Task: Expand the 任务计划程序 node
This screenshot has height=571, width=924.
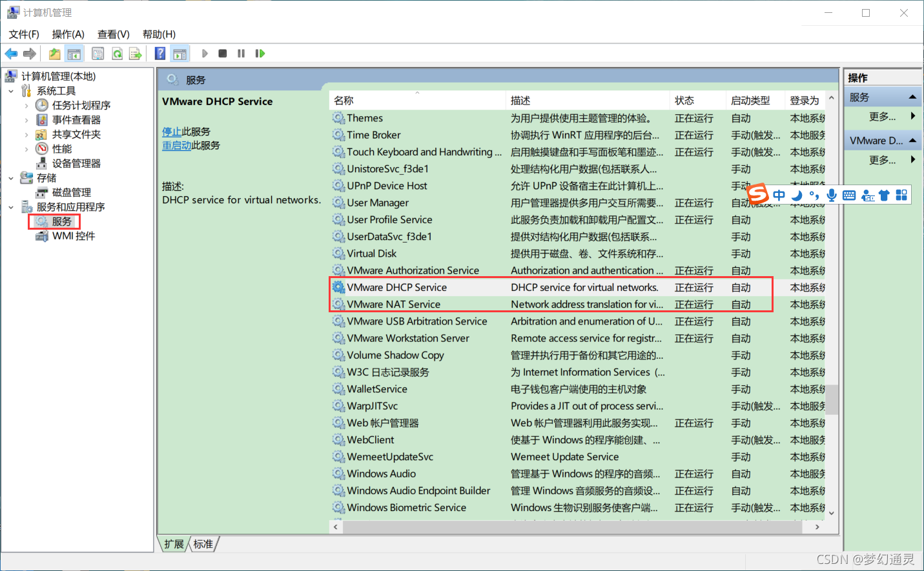Action: coord(26,105)
